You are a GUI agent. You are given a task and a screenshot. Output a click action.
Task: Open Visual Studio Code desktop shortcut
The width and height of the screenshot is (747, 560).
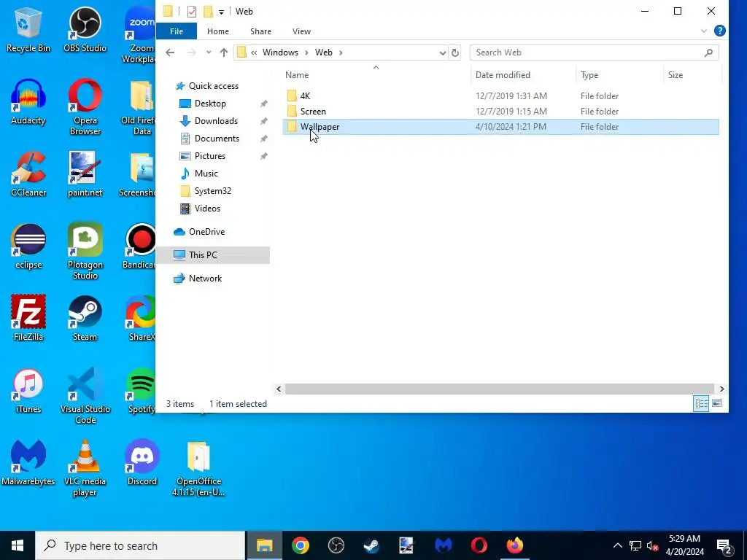(85, 397)
